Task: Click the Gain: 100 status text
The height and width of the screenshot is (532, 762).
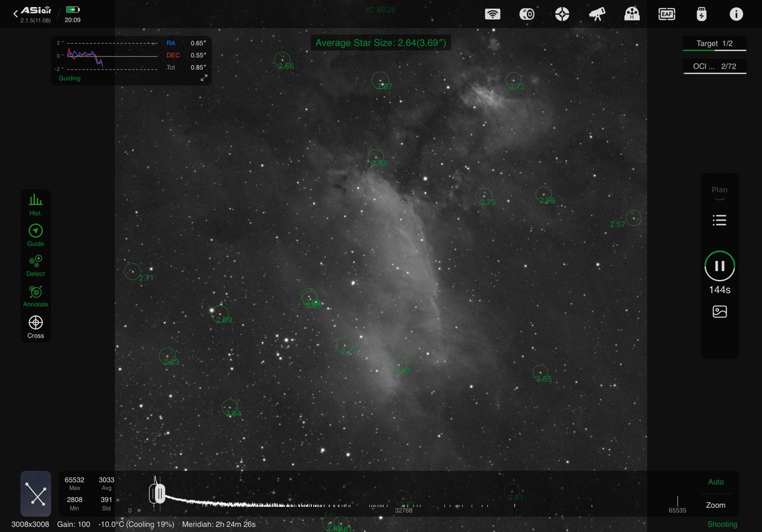Action: (74, 524)
